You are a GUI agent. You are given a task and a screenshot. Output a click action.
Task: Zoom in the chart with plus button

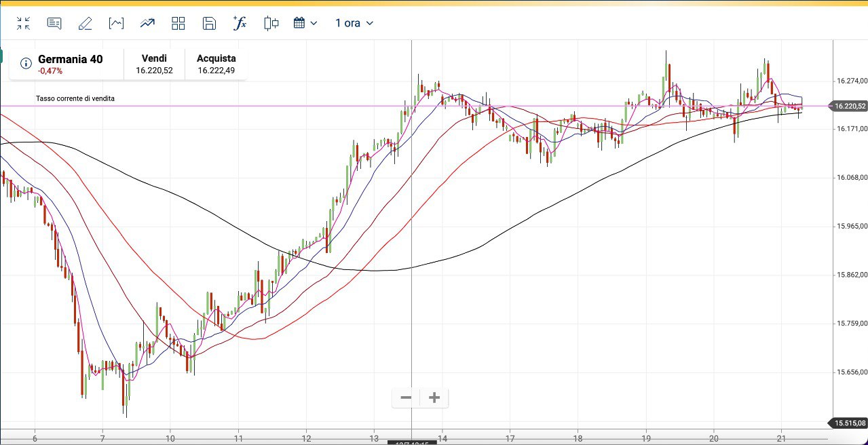click(x=434, y=398)
